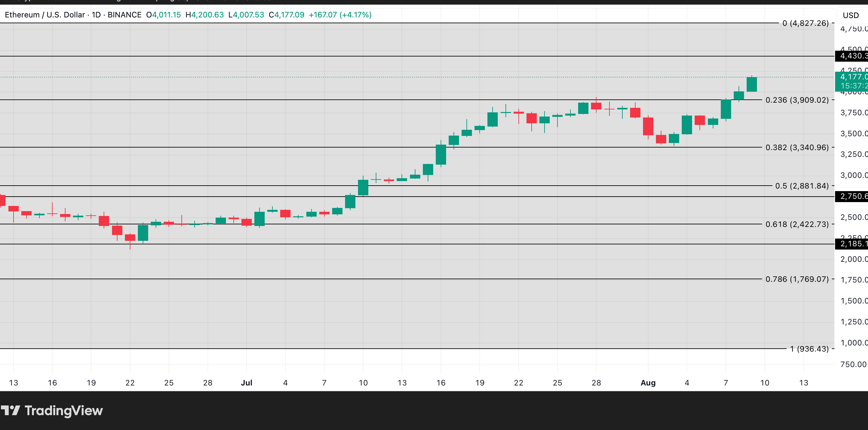
Task: Click the Ethereum / U.S. Dollar symbol title
Action: click(45, 15)
